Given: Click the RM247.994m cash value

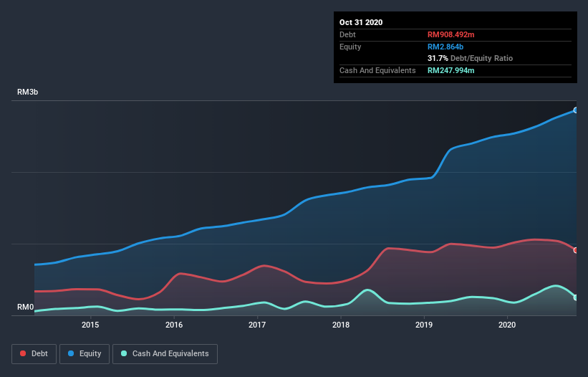Looking at the screenshot, I should point(450,70).
